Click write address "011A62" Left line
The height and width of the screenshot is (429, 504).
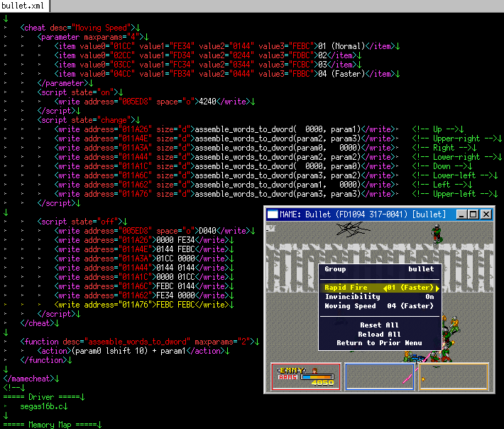coord(226,185)
